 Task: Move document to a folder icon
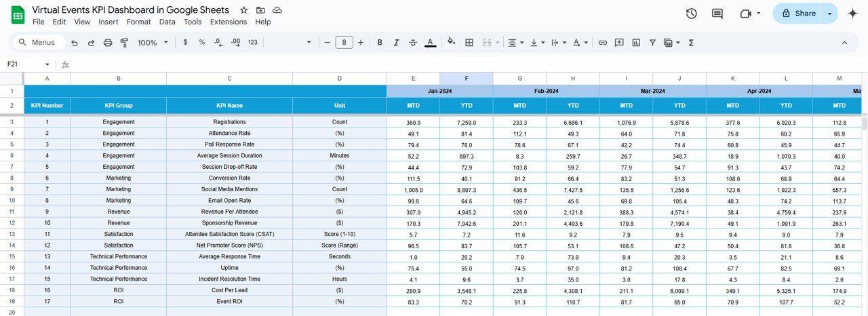pyautogui.click(x=261, y=10)
